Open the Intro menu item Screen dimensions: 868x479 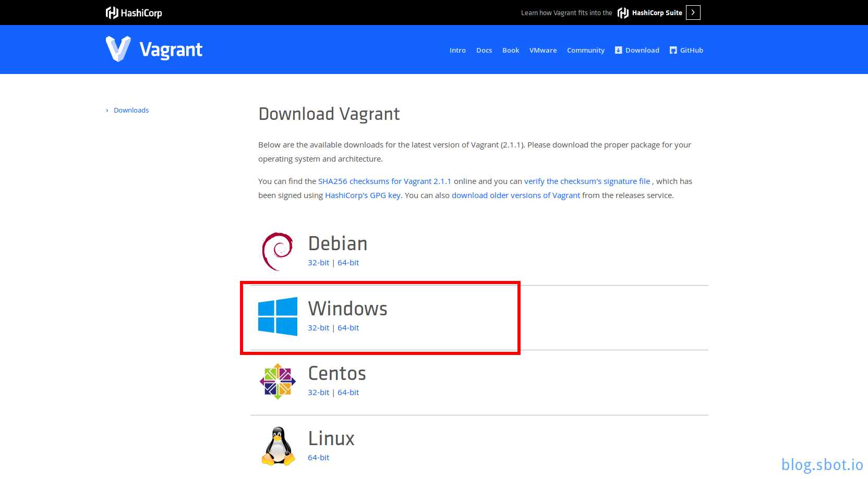pyautogui.click(x=457, y=50)
